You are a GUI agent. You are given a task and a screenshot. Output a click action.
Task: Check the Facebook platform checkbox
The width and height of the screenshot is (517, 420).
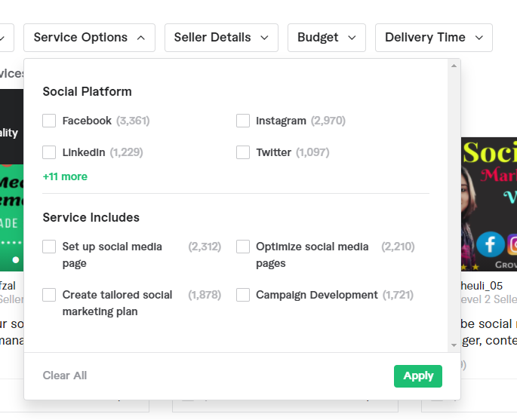[x=50, y=121]
